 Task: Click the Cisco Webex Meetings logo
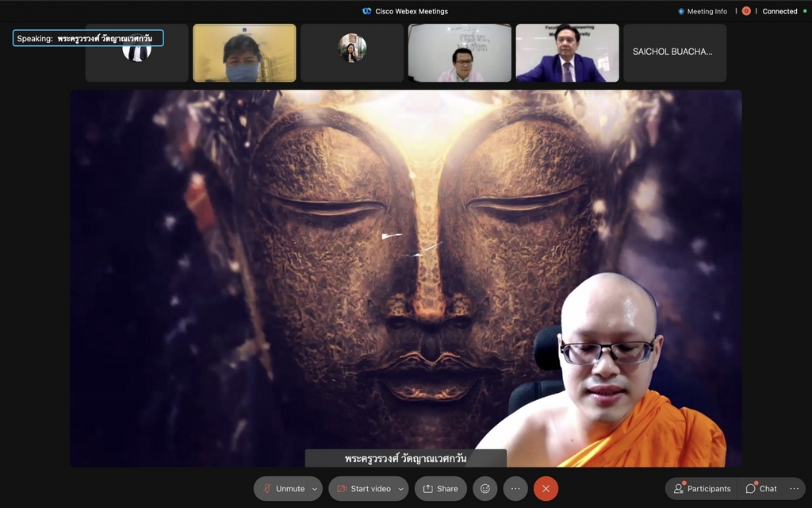[367, 11]
